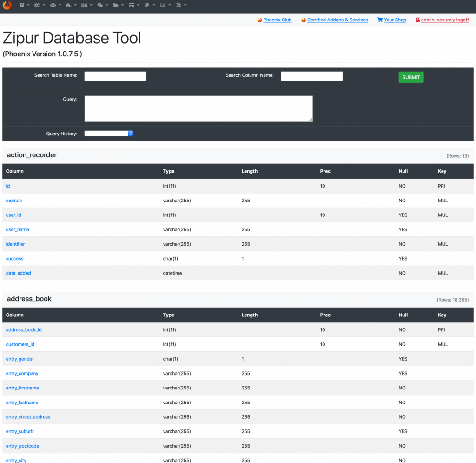Click the YES null cell in entry_suburb row
This screenshot has height=463, width=476.
pyautogui.click(x=403, y=431)
